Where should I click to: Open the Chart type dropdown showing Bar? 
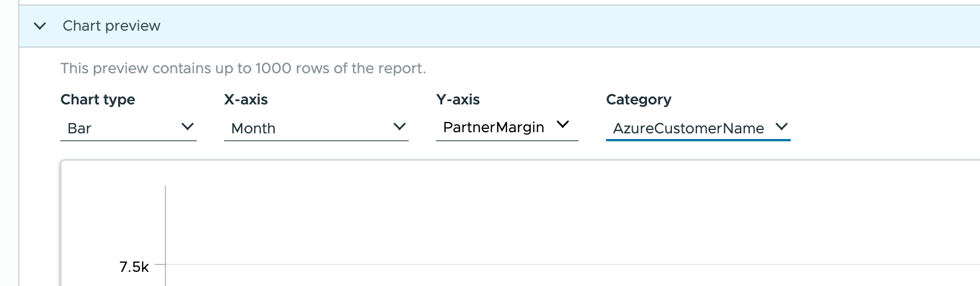119,128
